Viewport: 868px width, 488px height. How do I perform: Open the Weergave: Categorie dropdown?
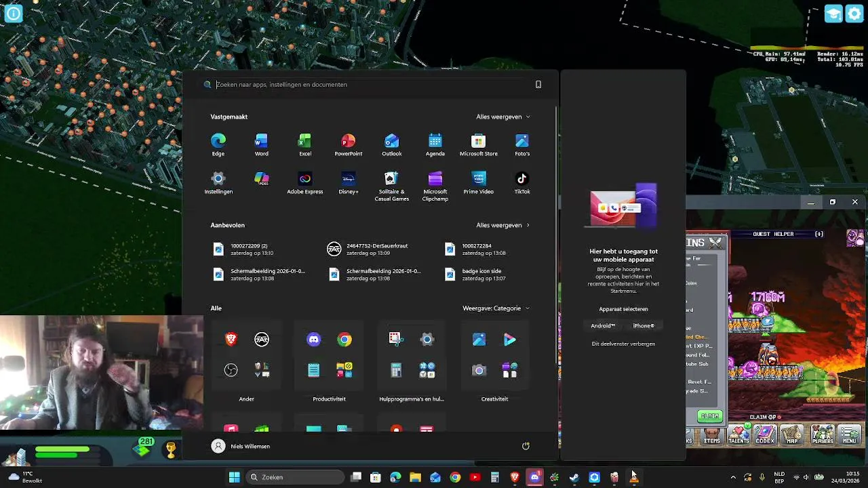click(x=496, y=308)
